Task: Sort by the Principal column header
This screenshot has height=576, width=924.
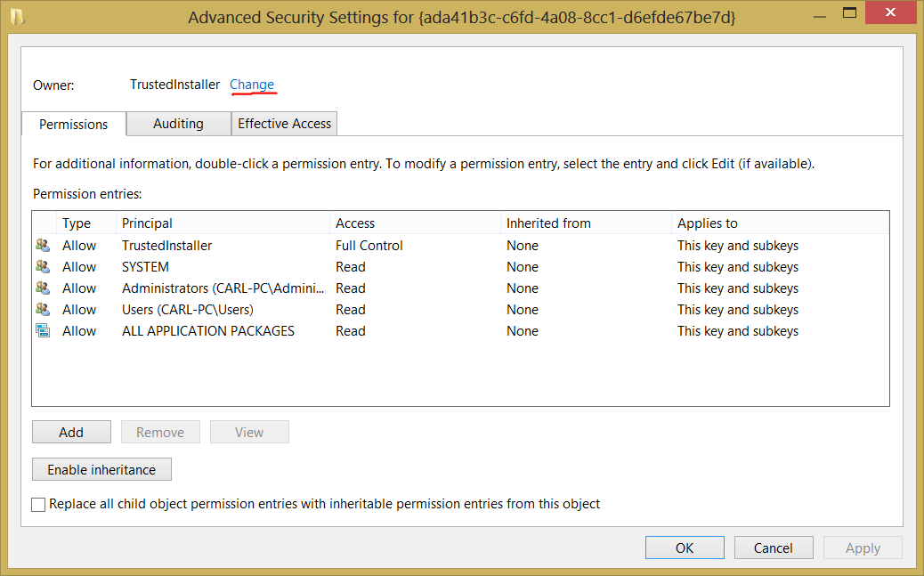Action: [x=223, y=223]
